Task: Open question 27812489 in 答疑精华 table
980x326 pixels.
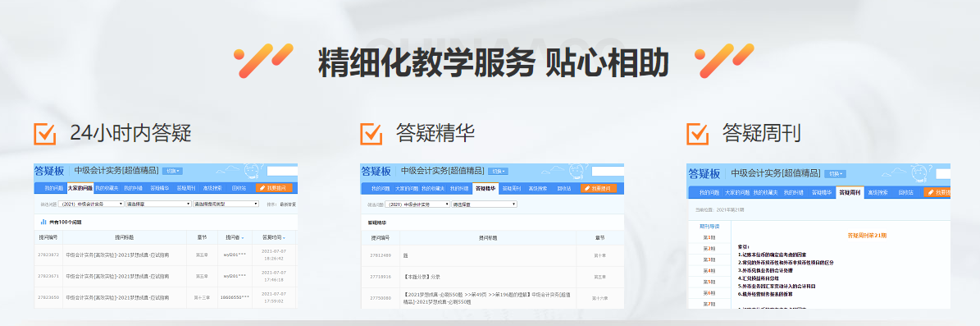Action: [380, 255]
